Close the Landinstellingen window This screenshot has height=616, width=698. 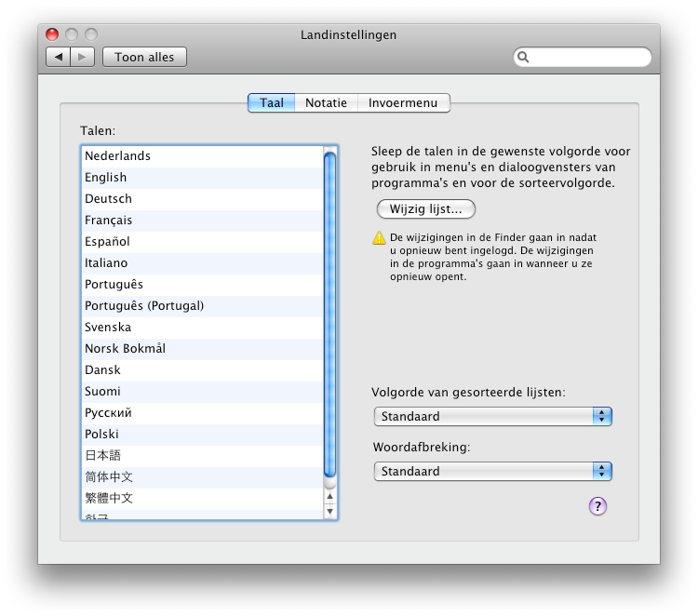click(x=52, y=34)
